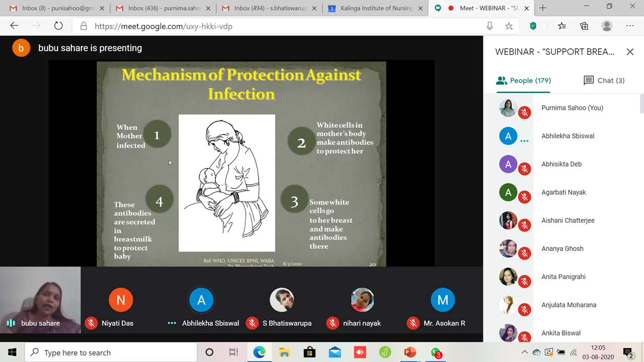The height and width of the screenshot is (362, 644).
Task: Click muted mic icon beside Abhisikta Deb
Action: click(x=524, y=169)
